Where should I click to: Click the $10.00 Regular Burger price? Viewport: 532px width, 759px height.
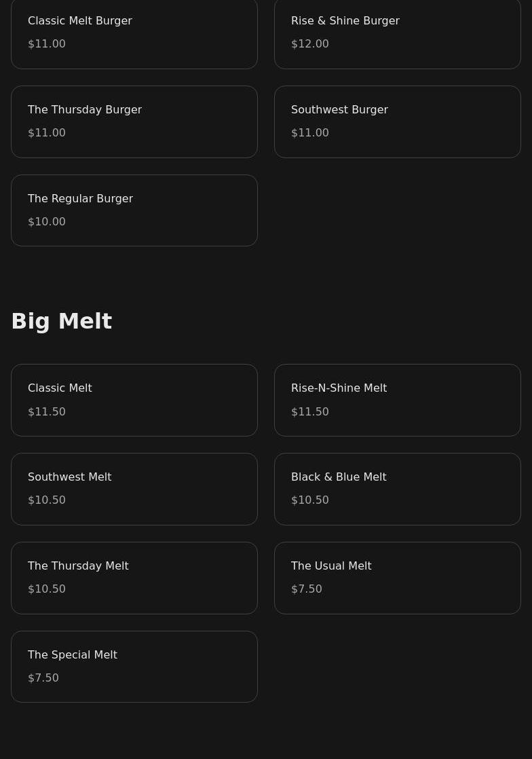pos(47,222)
